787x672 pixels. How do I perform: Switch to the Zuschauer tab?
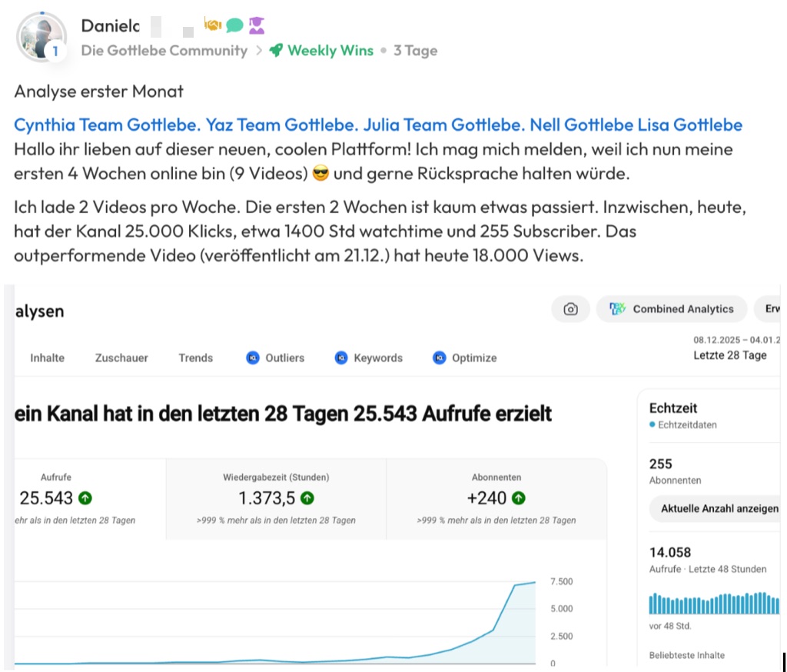(x=121, y=358)
